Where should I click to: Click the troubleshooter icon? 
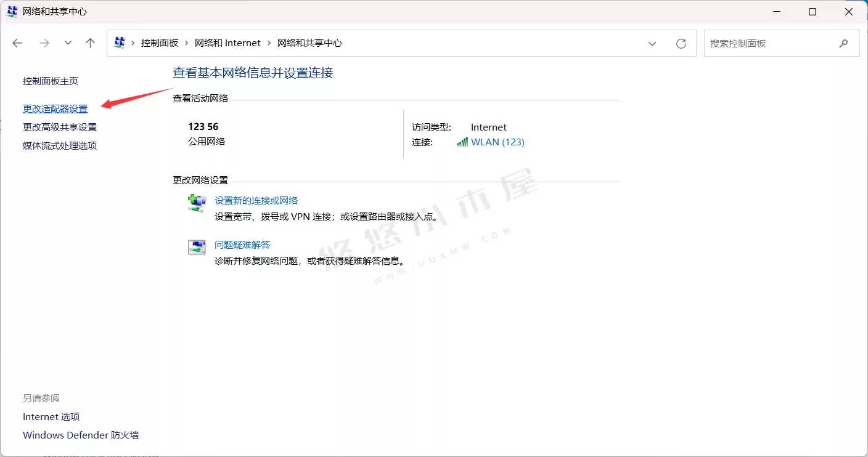pyautogui.click(x=197, y=247)
